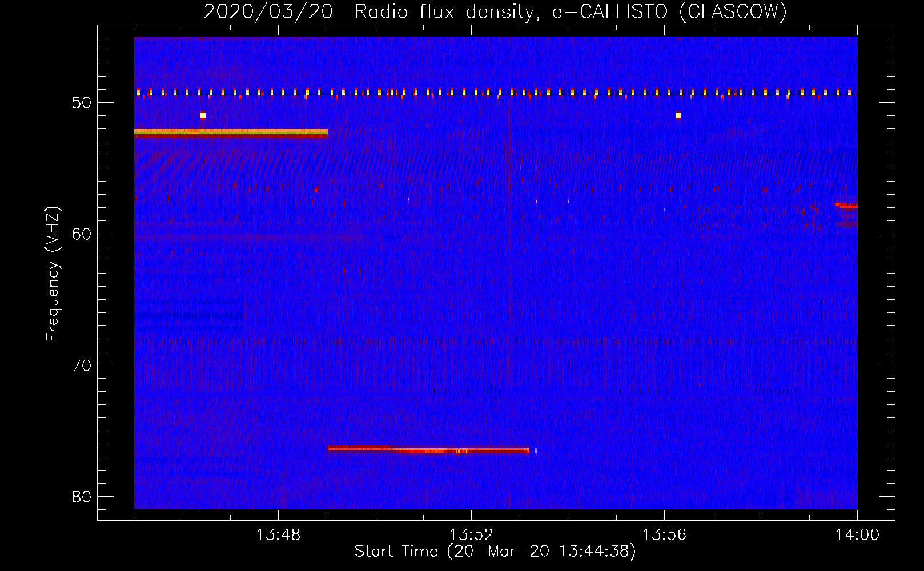Click the red emission band near 76 MHz
Viewport: 924px width, 571px height.
coord(428,449)
